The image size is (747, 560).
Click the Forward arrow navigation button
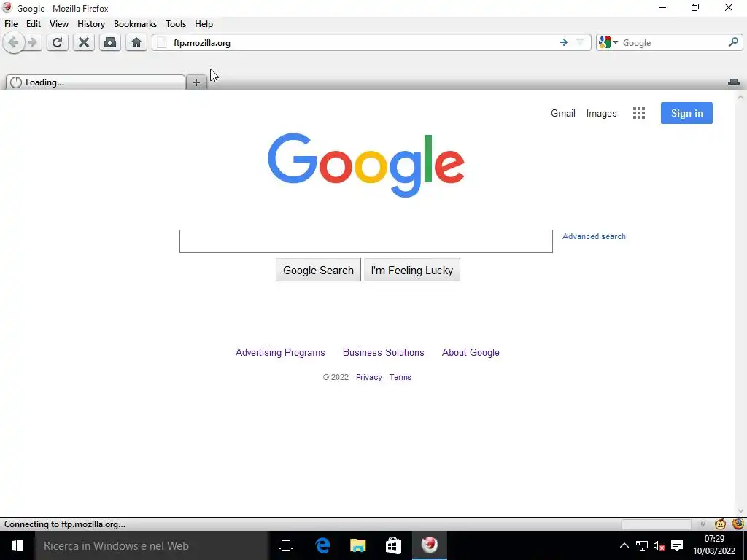tap(33, 43)
